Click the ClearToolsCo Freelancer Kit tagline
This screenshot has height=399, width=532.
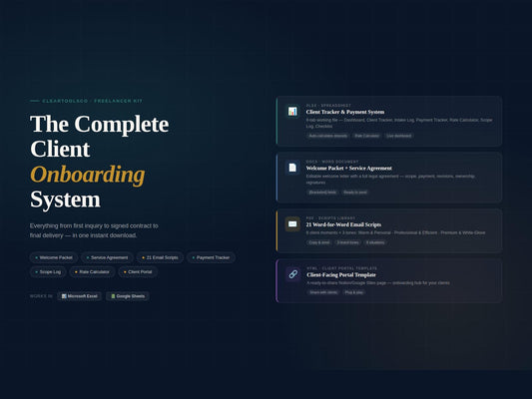[x=92, y=101]
